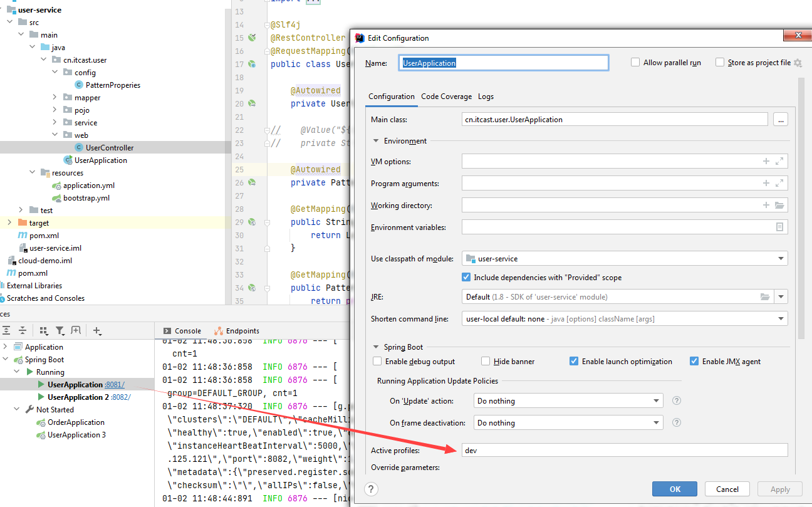Open the Console tab in Services
812x507 pixels.
click(x=182, y=331)
